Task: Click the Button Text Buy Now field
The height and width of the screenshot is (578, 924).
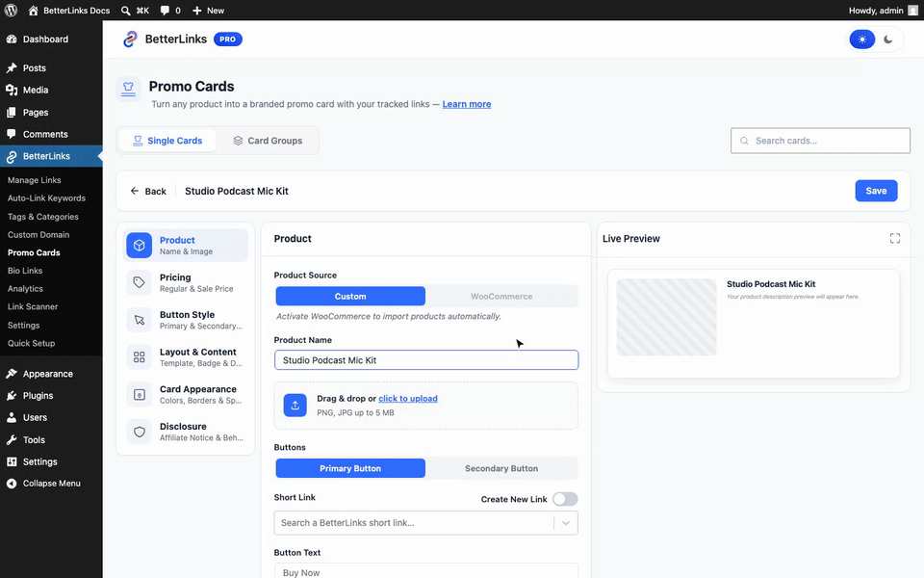Action: point(426,571)
